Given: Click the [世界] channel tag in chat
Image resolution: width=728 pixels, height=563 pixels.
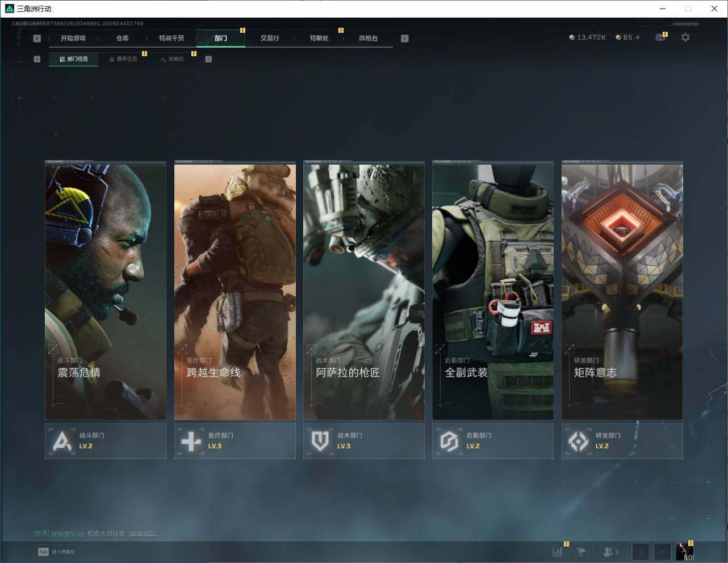Looking at the screenshot, I should click(41, 534).
